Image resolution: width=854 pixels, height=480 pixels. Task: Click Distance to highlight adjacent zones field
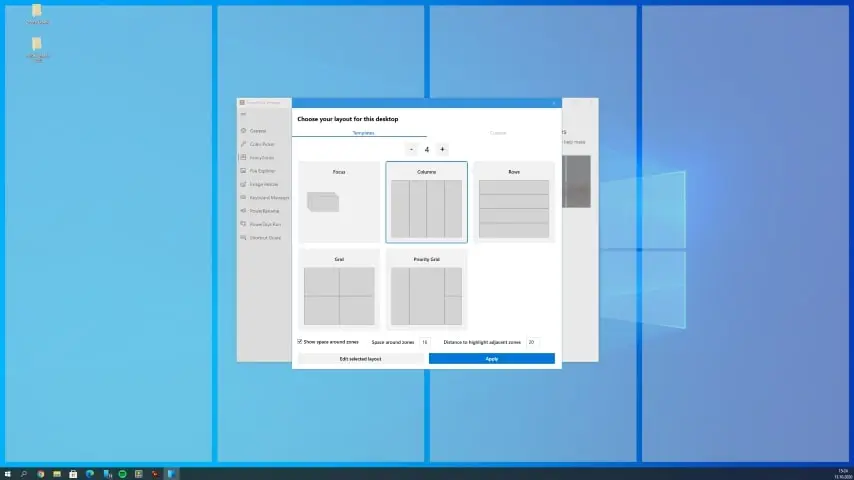click(532, 342)
